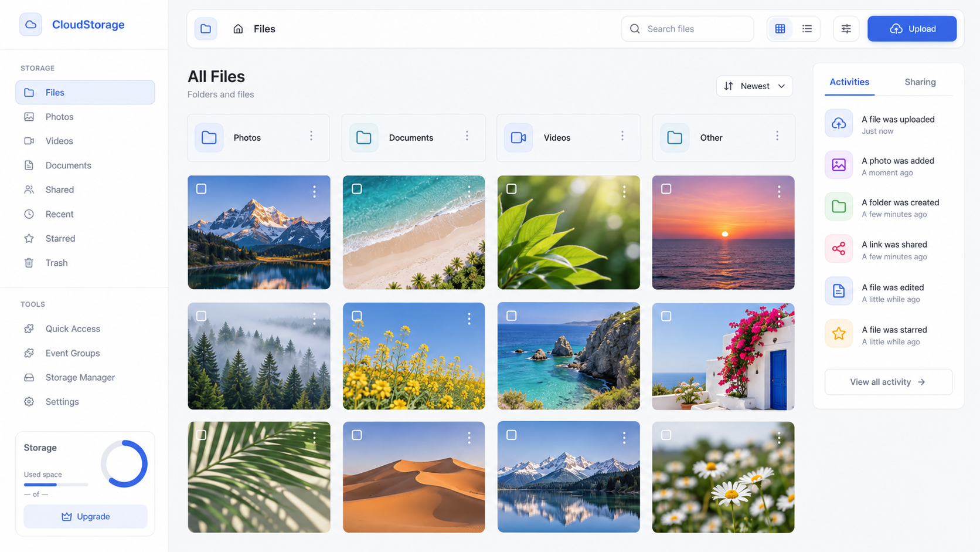Click the circular storage usage ring
The height and width of the screenshot is (552, 980).
point(124,464)
